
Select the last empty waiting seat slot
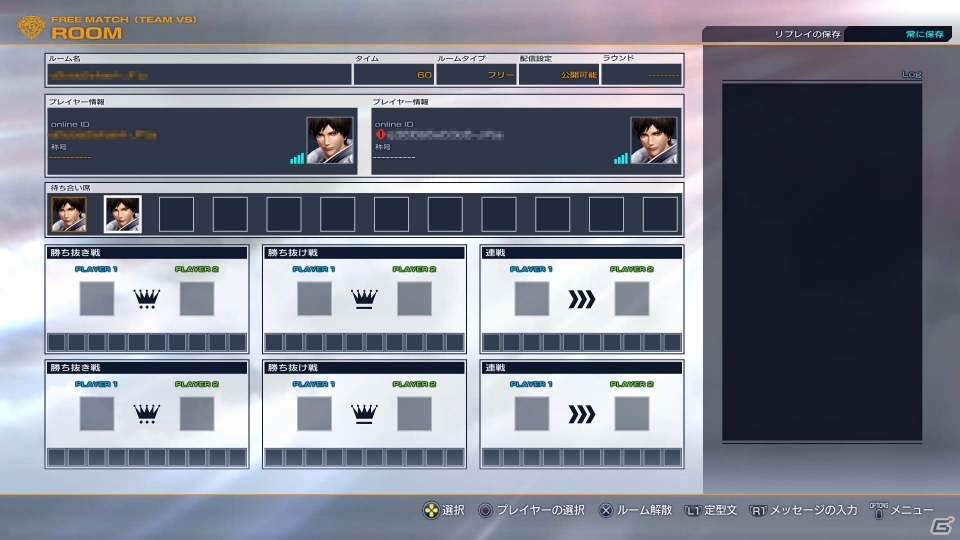[x=660, y=214]
